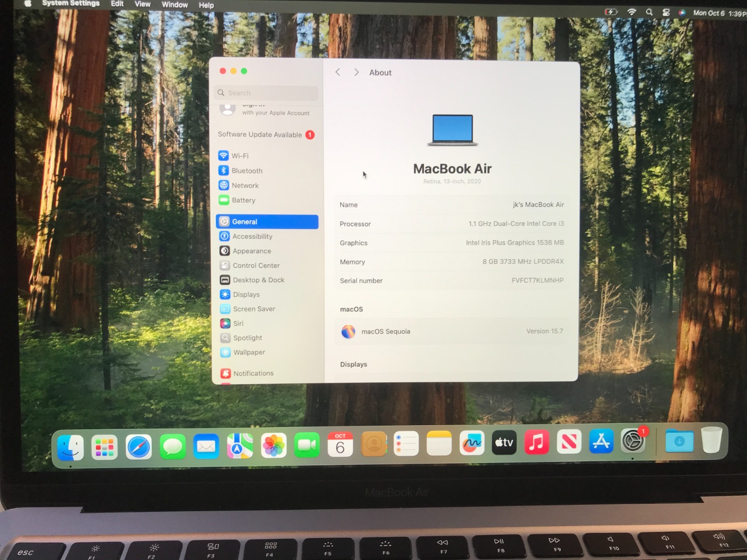The width and height of the screenshot is (747, 560).
Task: Open the Window menu
Action: click(175, 5)
